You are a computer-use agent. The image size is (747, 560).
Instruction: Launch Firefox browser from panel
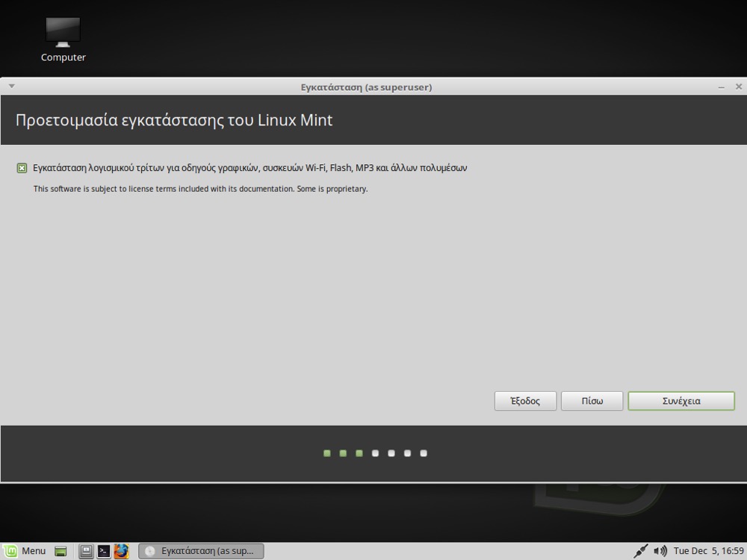tap(122, 552)
